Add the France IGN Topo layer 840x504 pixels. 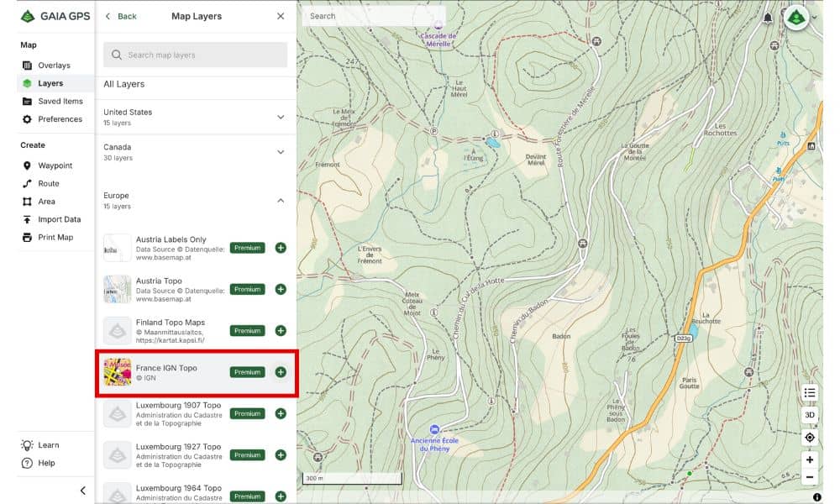[x=280, y=371]
